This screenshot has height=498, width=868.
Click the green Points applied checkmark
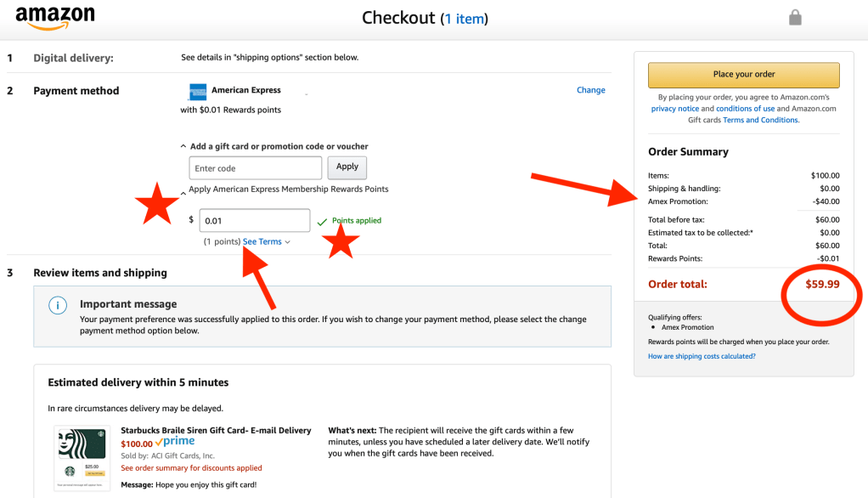click(x=322, y=222)
